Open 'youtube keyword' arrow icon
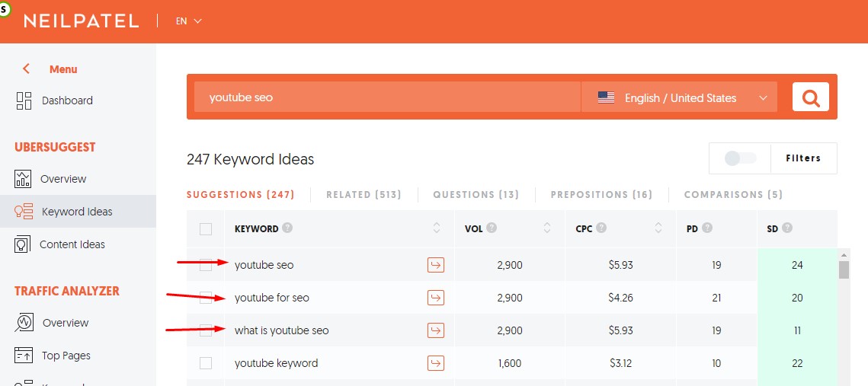The image size is (868, 386). [436, 363]
